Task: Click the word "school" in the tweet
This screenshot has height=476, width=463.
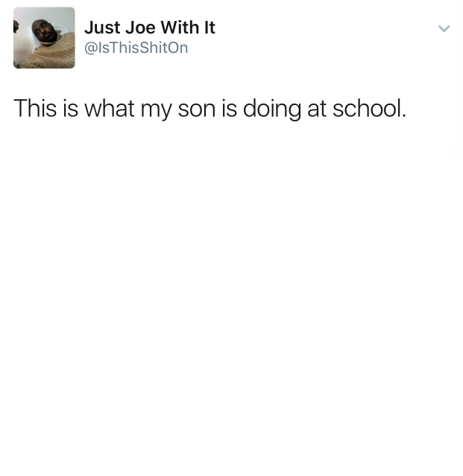Action: tap(368, 108)
